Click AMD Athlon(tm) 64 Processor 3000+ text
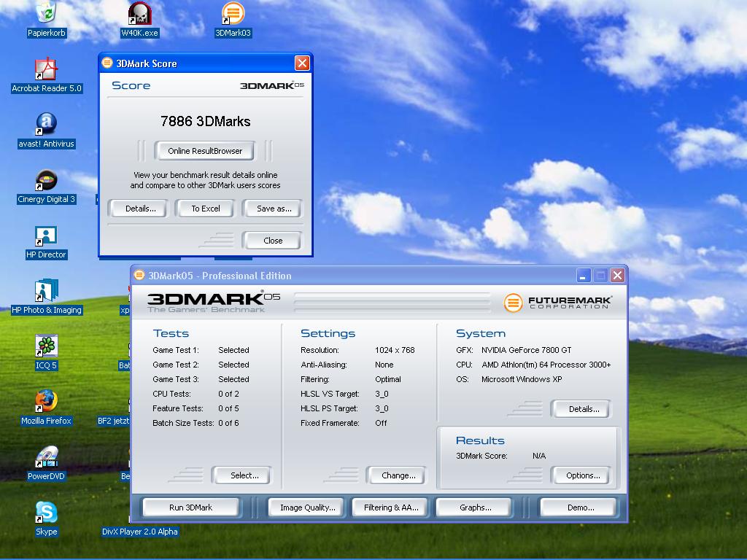747x560 pixels. 546,365
